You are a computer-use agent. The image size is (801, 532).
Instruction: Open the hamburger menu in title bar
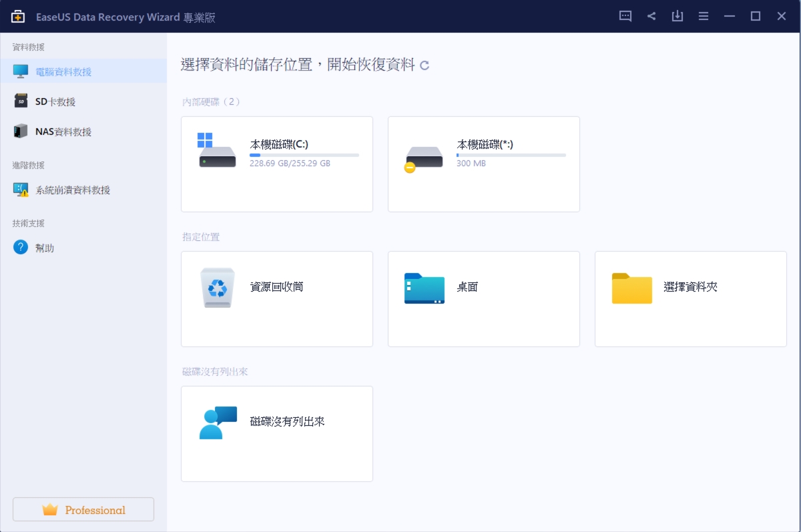coord(704,17)
